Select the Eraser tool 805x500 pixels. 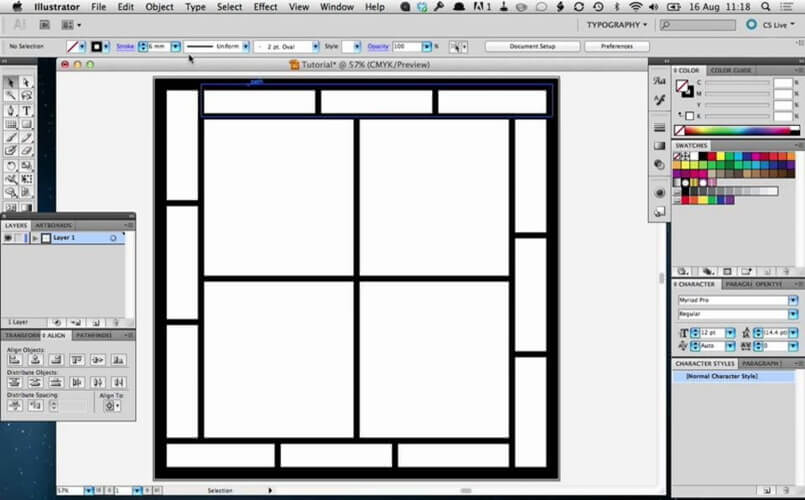26,150
